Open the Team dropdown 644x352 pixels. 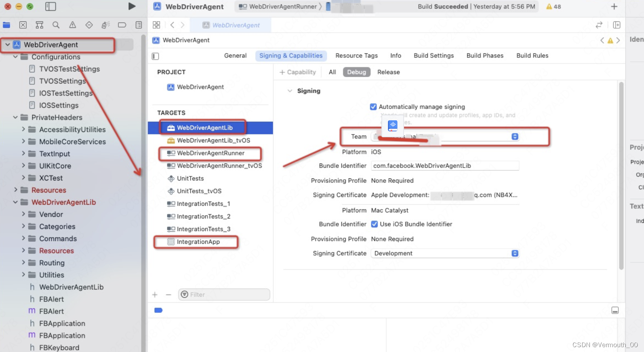coord(445,137)
